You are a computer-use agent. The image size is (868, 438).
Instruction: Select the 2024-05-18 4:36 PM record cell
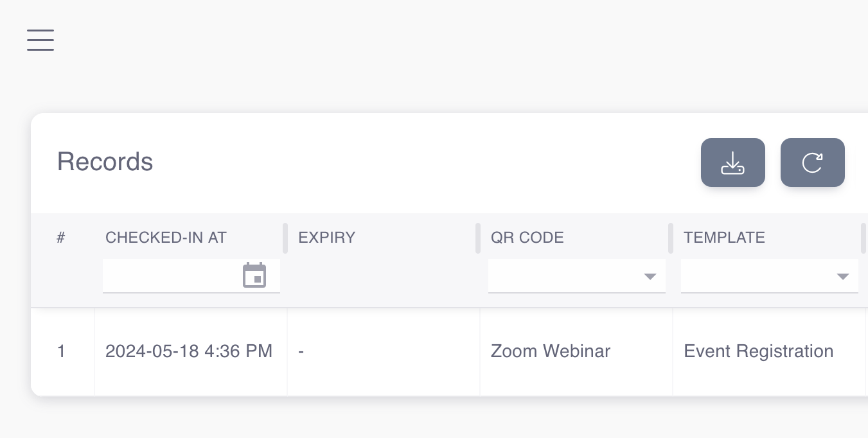(189, 351)
